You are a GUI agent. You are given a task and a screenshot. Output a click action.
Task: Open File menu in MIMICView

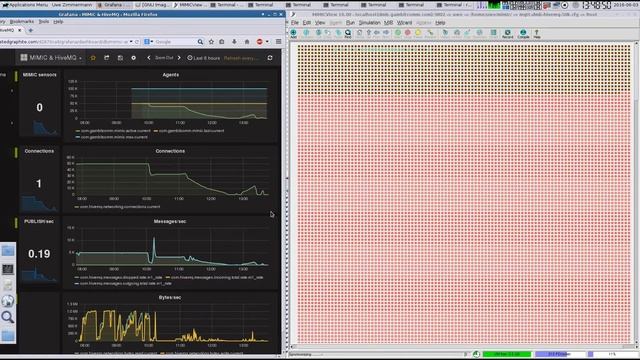coord(295,23)
